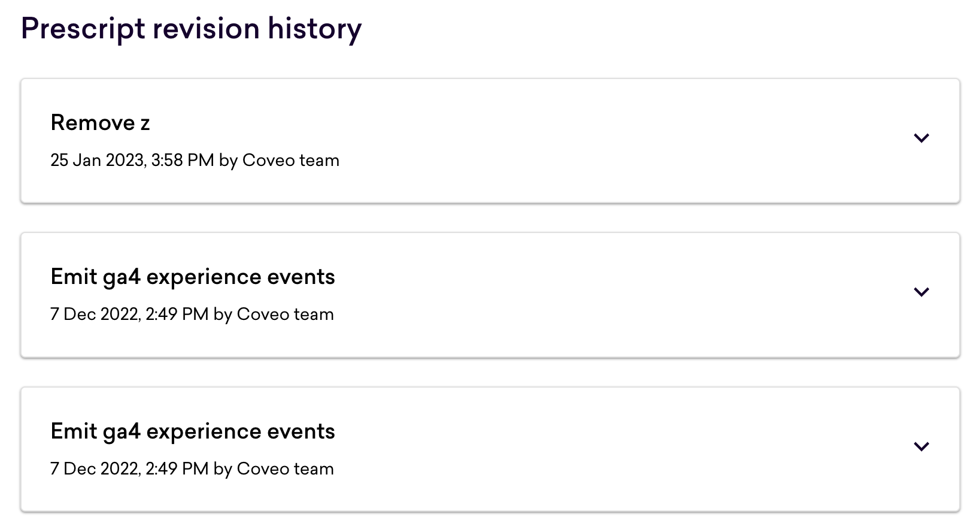Click the 3:58 PM time on Remove z
This screenshot has height=532, width=980.
(183, 161)
